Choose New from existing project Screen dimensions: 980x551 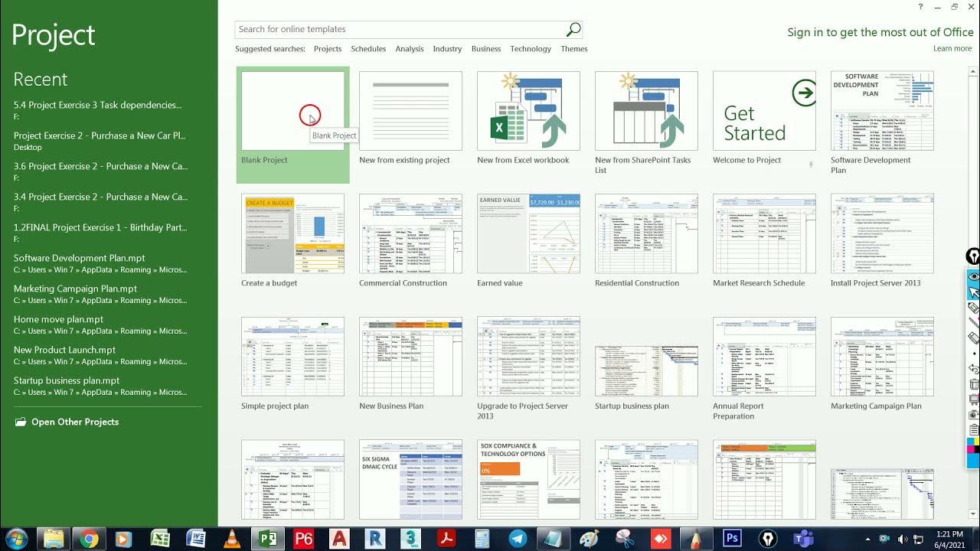410,119
